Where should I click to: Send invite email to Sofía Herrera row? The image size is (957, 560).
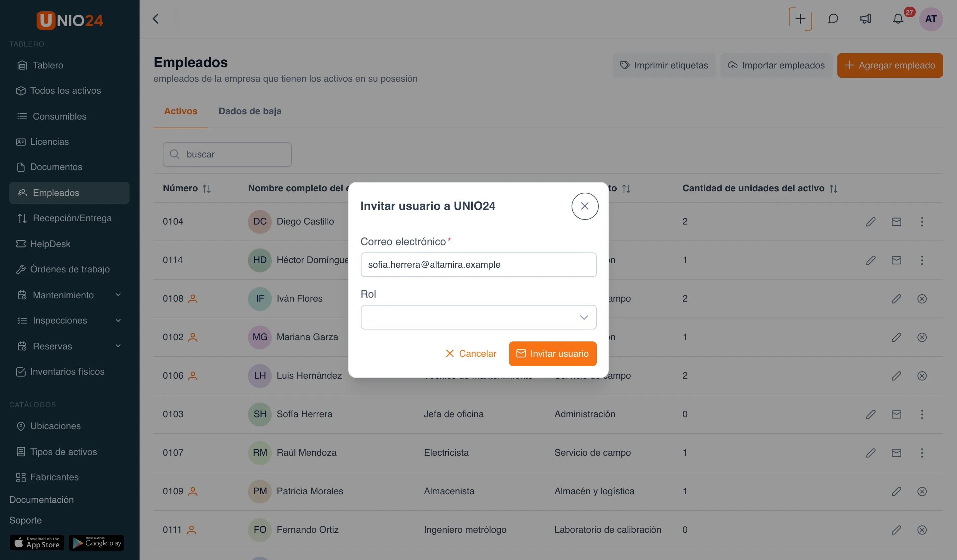[x=896, y=414]
